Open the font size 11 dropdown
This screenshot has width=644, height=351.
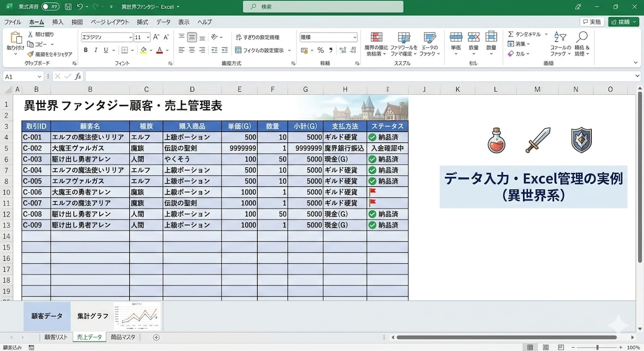pyautogui.click(x=142, y=37)
